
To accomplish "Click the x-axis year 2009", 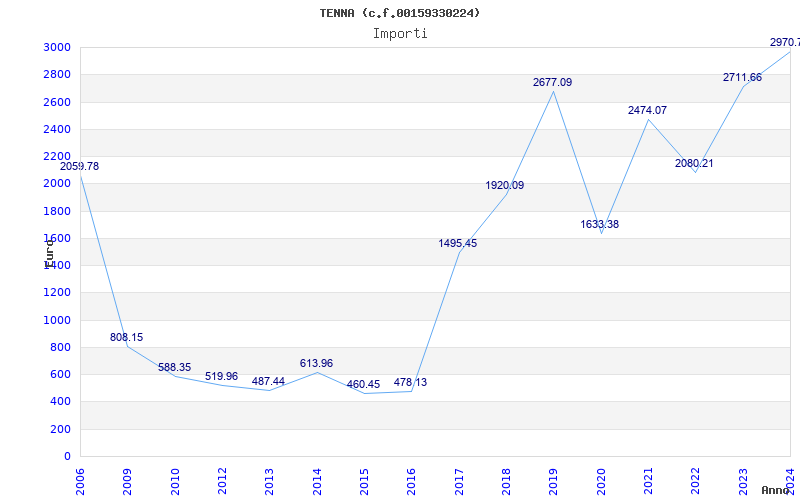I will coord(128,482).
